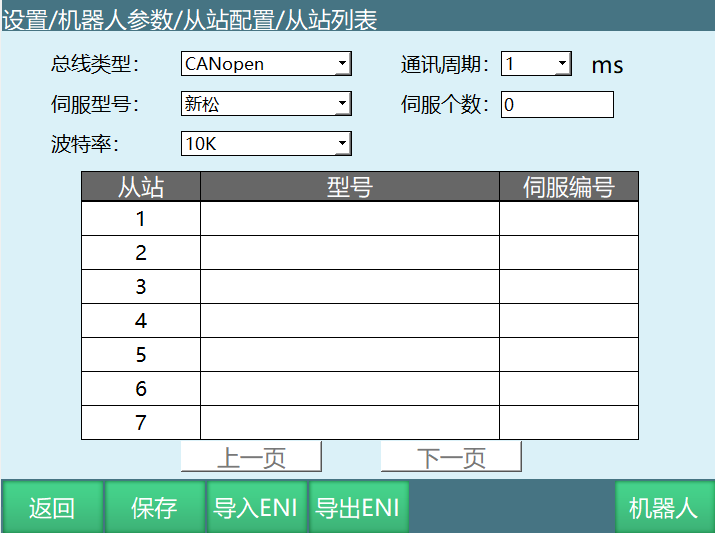715x533 pixels.
Task: Click the 伺服编号 cell in row 5
Action: 568,355
